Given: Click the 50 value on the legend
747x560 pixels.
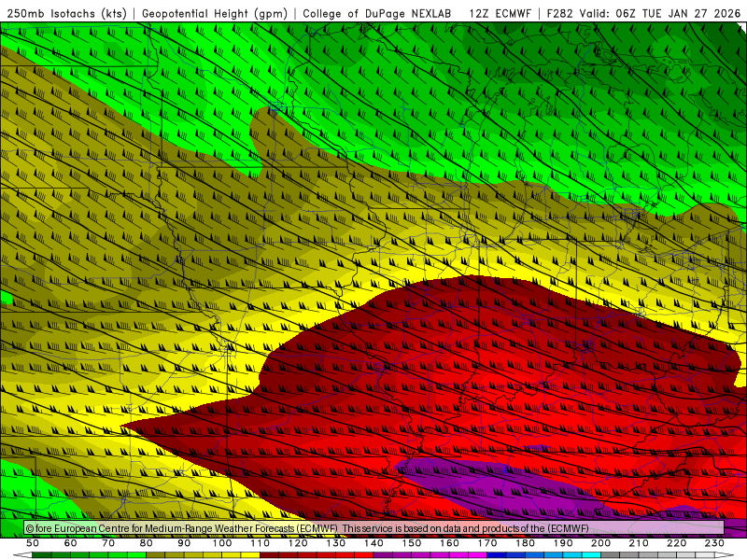Looking at the screenshot, I should 33,543.
